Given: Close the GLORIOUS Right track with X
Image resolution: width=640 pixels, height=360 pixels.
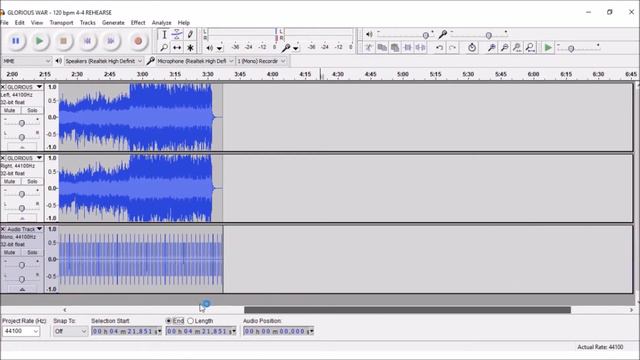Looking at the screenshot, I should pyautogui.click(x=3, y=158).
